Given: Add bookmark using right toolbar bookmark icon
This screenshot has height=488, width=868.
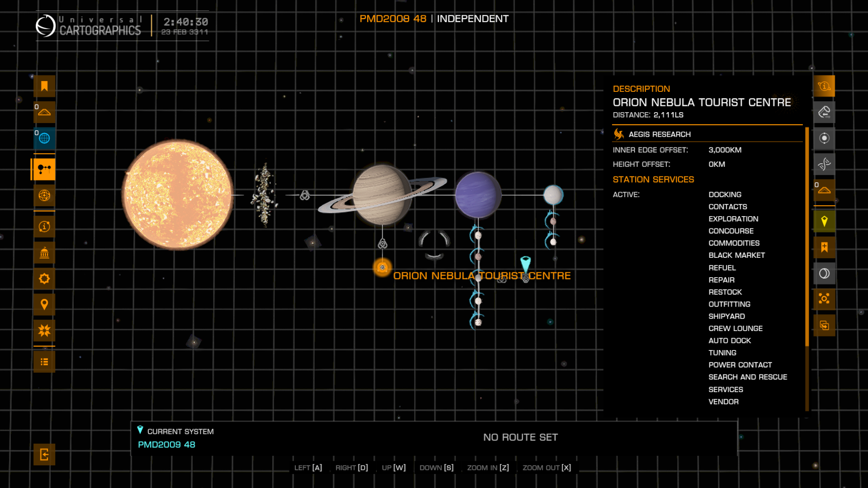Looking at the screenshot, I should [824, 247].
